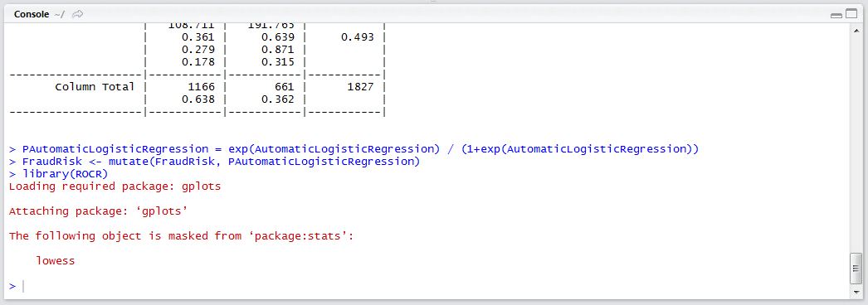Open the current working directory arrow icon
The image size is (868, 305).
77,14
